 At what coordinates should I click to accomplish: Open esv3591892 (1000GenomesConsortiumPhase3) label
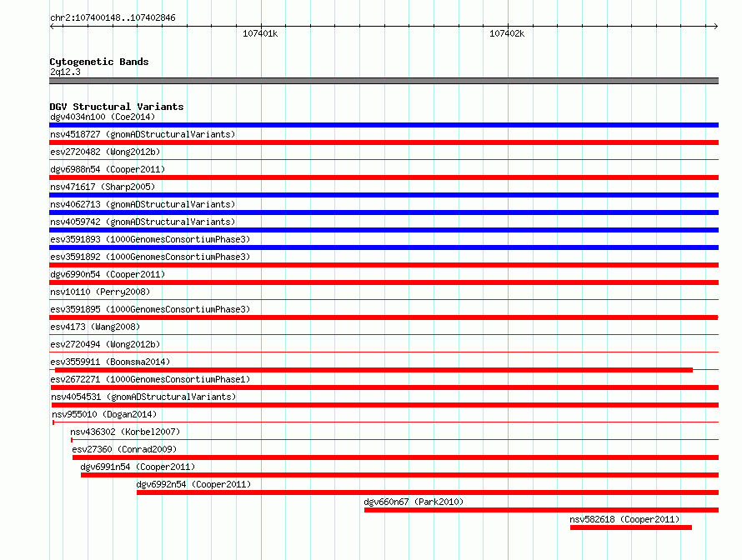click(x=150, y=257)
